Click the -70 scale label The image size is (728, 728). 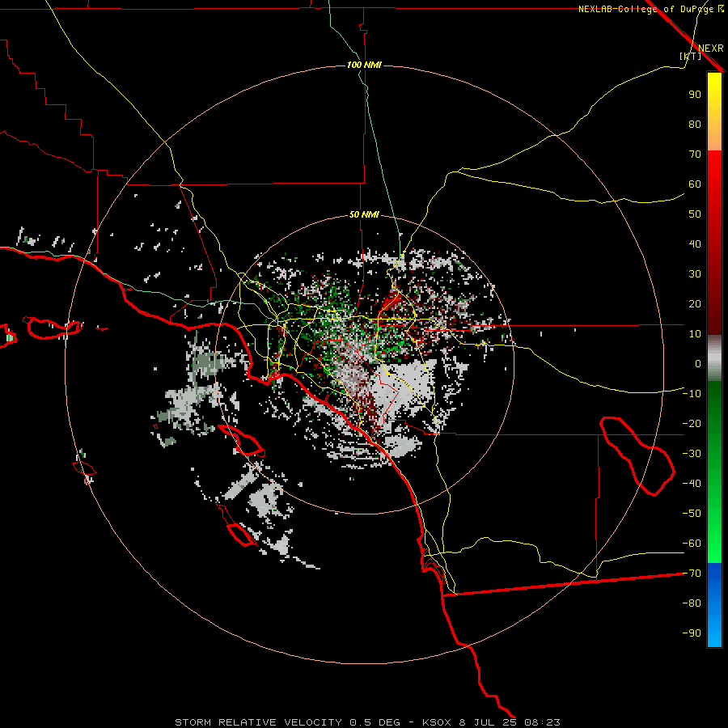(x=692, y=574)
